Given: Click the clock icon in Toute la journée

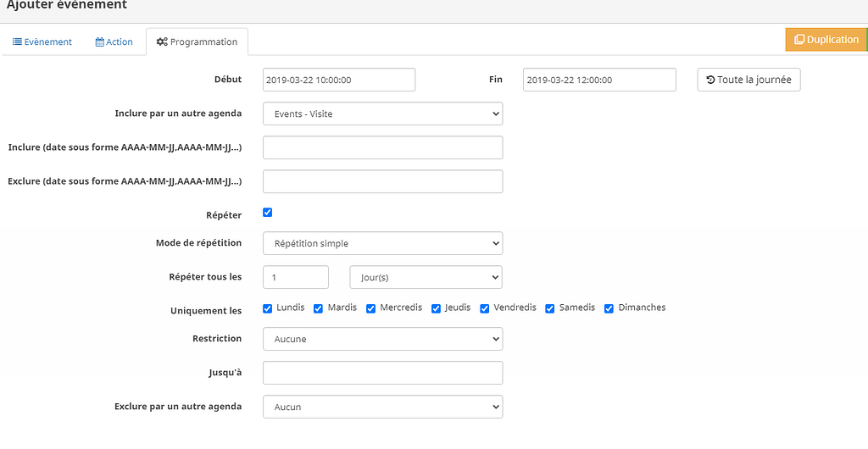Looking at the screenshot, I should [710, 80].
